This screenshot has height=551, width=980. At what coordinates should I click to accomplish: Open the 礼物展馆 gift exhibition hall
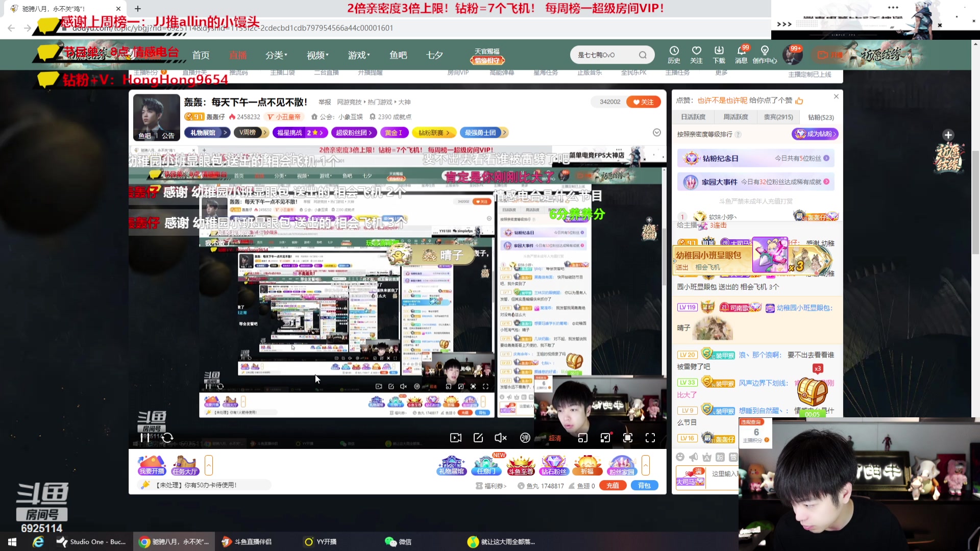click(x=451, y=465)
